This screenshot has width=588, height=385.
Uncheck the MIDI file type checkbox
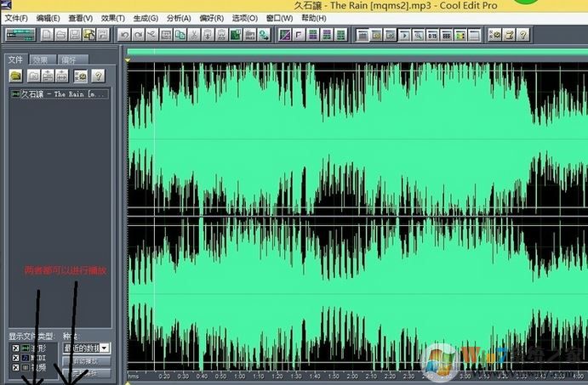15,358
